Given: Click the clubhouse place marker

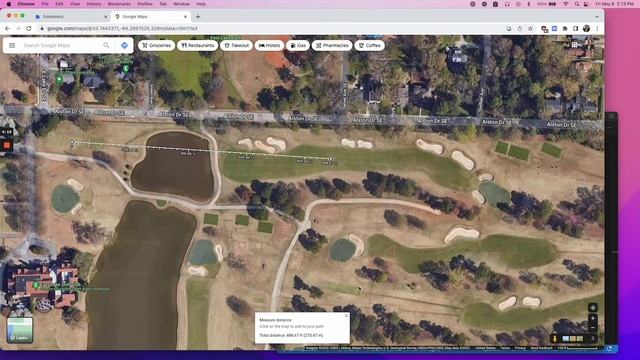Looking at the screenshot, I should click(x=36, y=285).
